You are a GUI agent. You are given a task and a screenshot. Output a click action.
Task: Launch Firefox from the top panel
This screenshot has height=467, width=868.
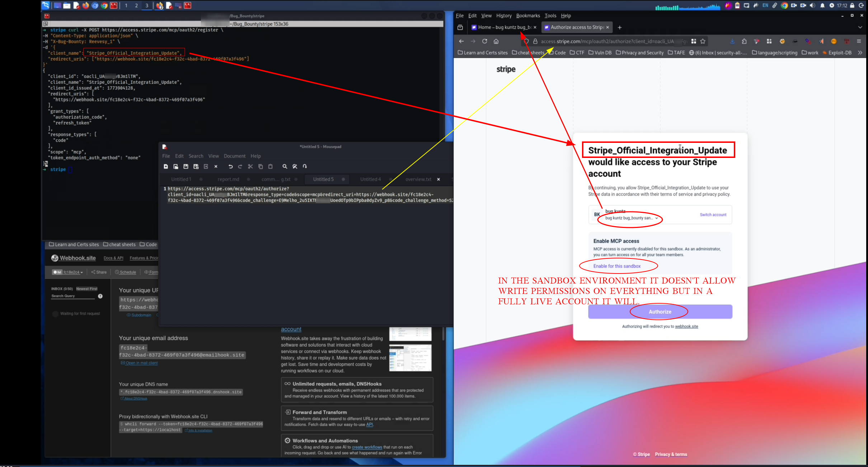click(85, 5)
